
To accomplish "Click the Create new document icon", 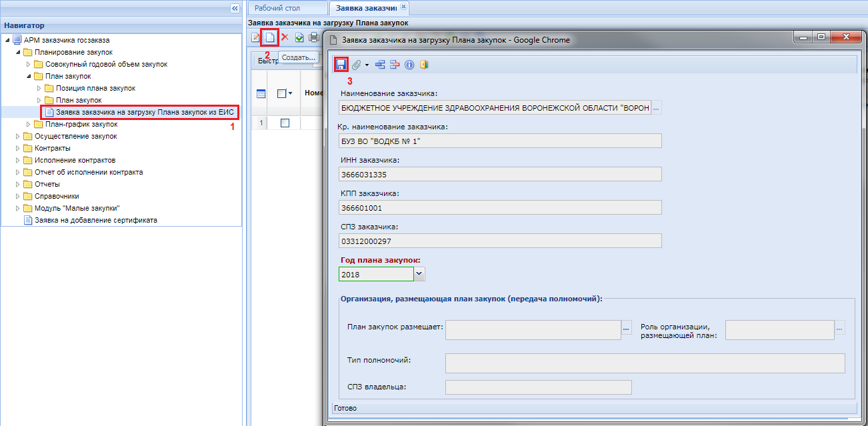I will click(270, 37).
